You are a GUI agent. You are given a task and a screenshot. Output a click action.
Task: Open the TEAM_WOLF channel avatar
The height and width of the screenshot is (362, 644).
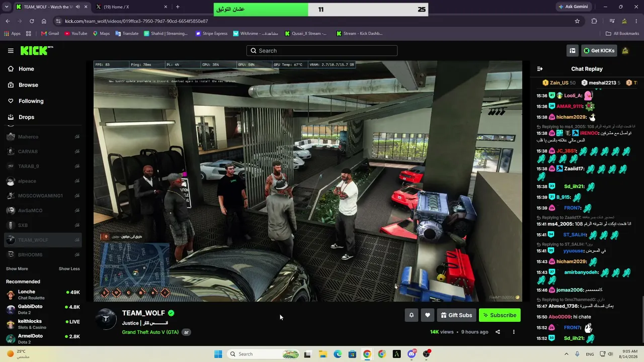click(106, 319)
